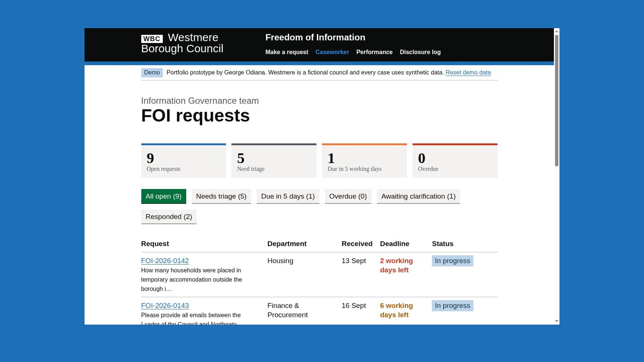Click the Finance & Procurement department cell
Viewport: 644px width, 362px height.
287,310
